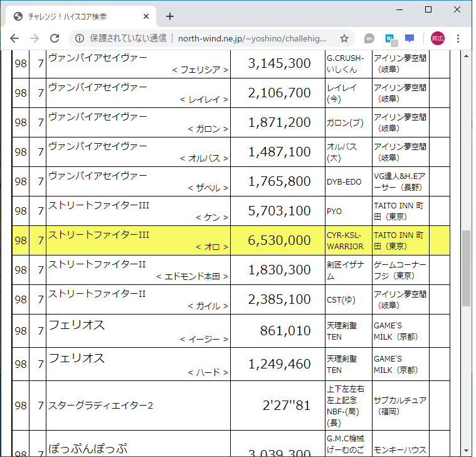Select score 861,010
Viewport: 476px width, 457px height.
click(x=285, y=331)
